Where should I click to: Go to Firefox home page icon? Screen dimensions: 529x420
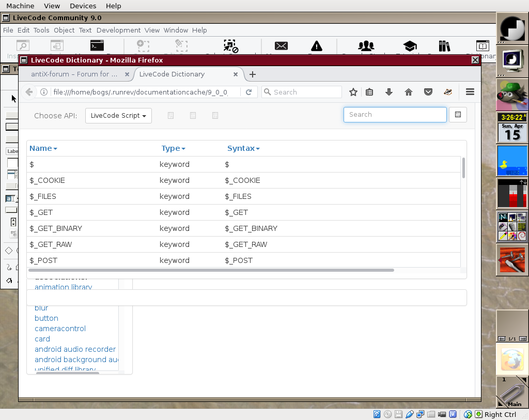coord(409,92)
